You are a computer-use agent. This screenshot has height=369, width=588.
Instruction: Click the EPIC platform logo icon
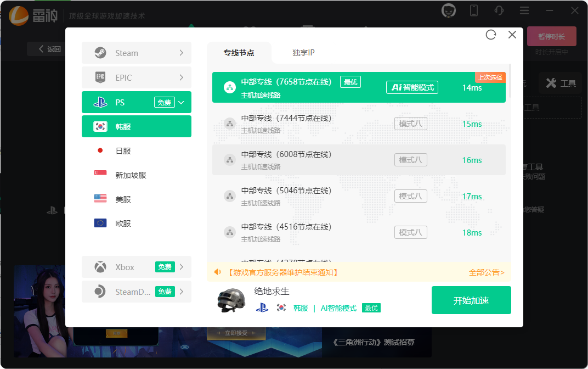click(x=100, y=77)
